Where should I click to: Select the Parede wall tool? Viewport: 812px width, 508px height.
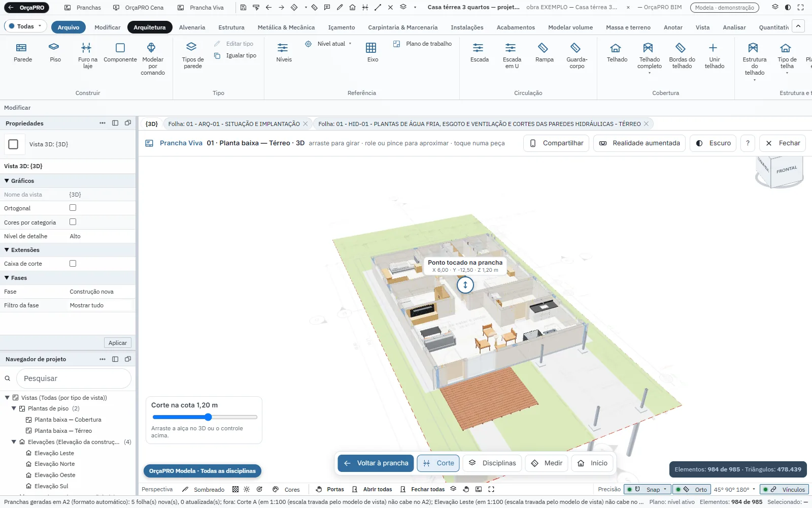[x=23, y=53]
